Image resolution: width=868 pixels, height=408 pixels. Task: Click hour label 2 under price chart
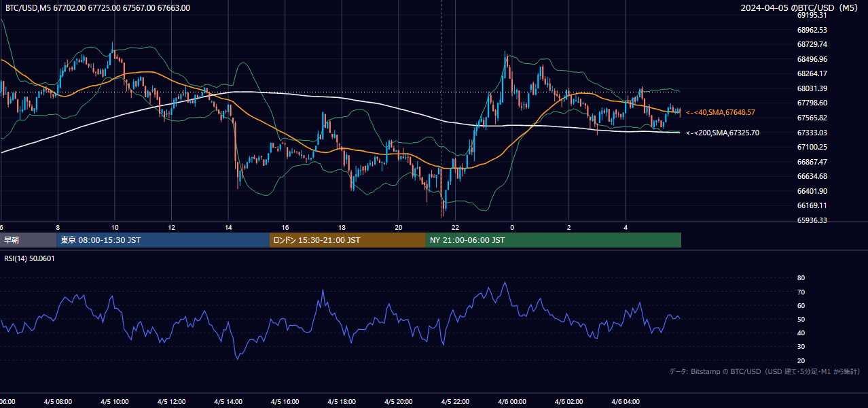568,227
